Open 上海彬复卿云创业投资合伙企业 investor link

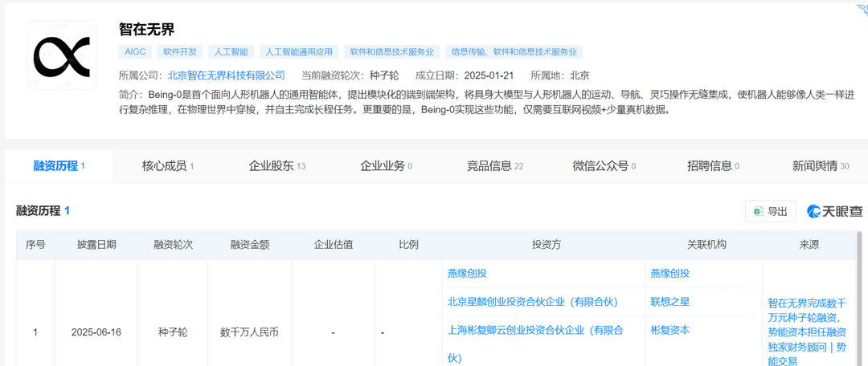pyautogui.click(x=535, y=344)
